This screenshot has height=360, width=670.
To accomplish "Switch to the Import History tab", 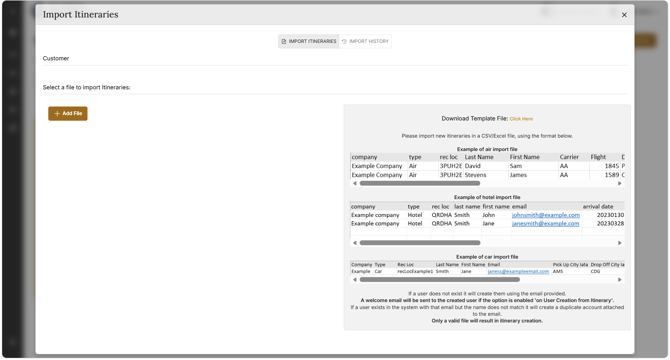I will [x=365, y=41].
